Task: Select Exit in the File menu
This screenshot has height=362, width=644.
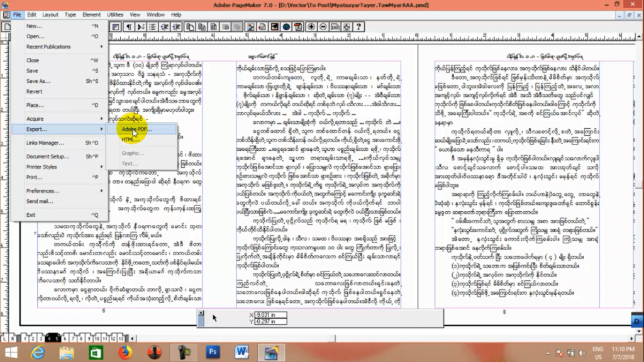Action: (60, 215)
